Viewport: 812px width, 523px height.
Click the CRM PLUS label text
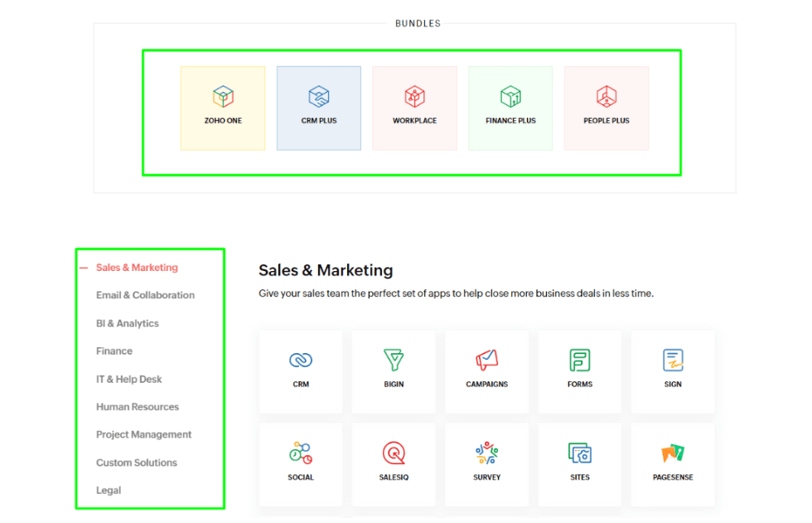[319, 121]
